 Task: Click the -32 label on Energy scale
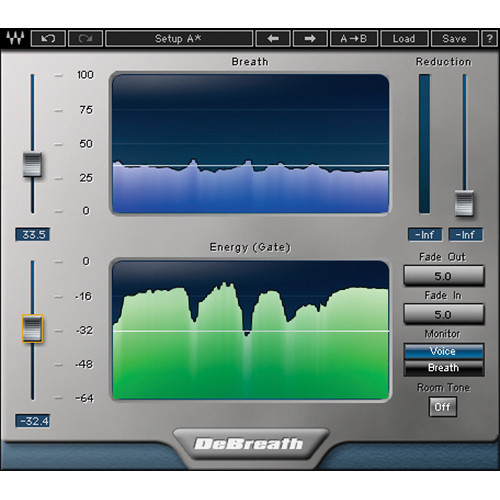pyautogui.click(x=84, y=330)
